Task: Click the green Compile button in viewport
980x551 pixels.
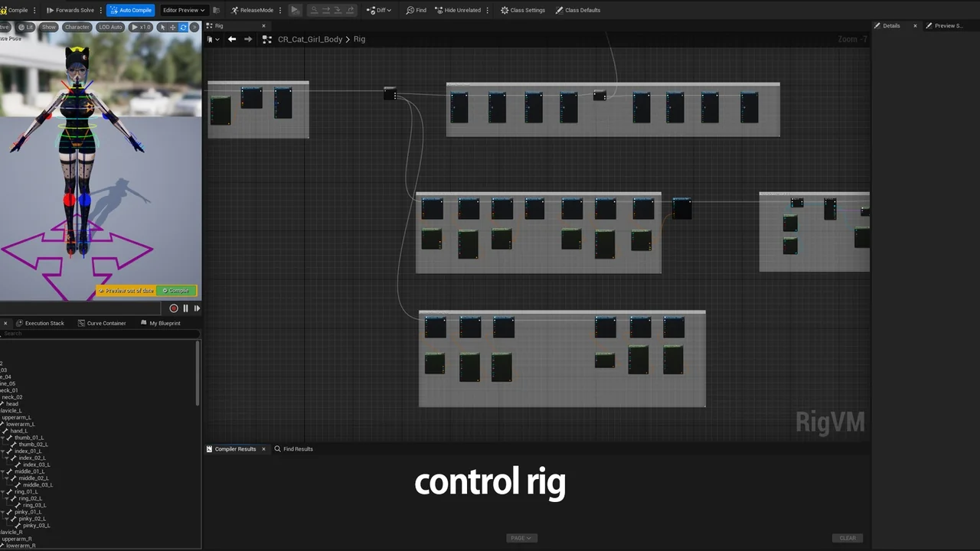Action: (x=176, y=291)
